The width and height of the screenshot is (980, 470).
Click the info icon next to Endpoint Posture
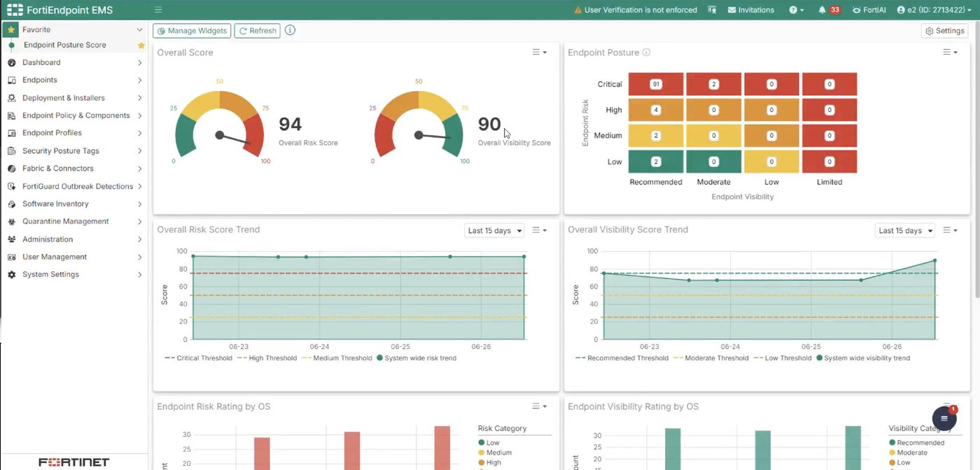click(x=646, y=52)
